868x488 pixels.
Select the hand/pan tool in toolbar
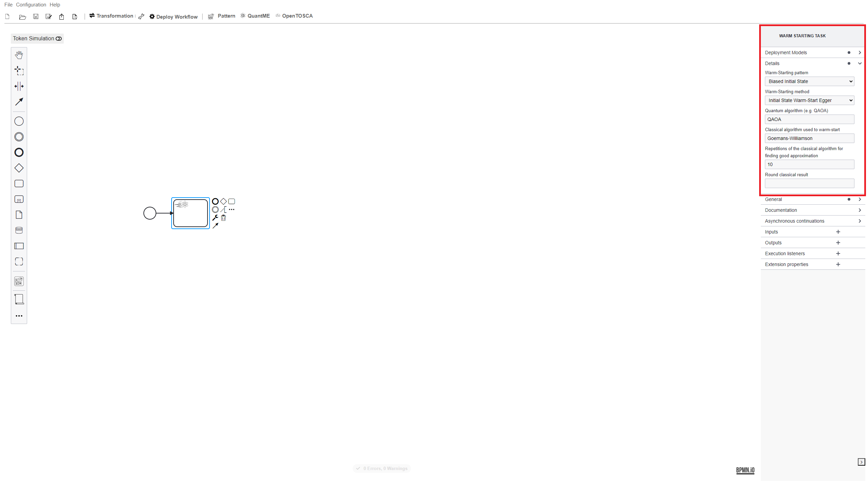coord(19,54)
